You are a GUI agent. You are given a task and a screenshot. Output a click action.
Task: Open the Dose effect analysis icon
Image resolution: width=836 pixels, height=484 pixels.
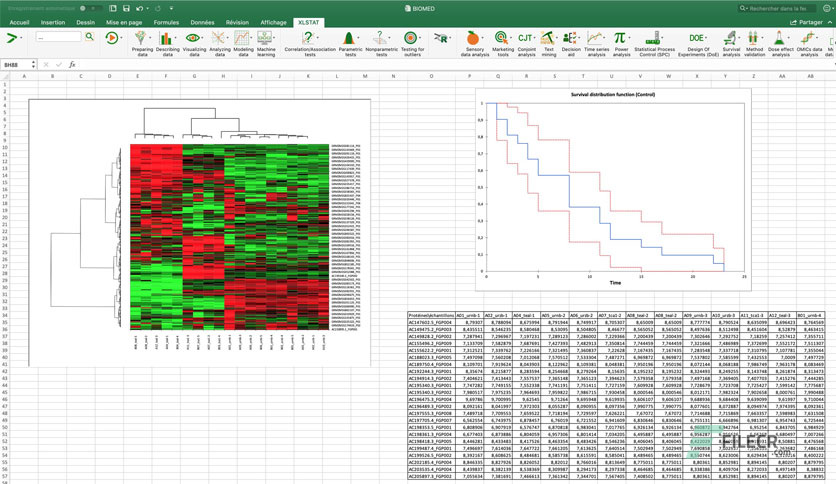point(779,38)
